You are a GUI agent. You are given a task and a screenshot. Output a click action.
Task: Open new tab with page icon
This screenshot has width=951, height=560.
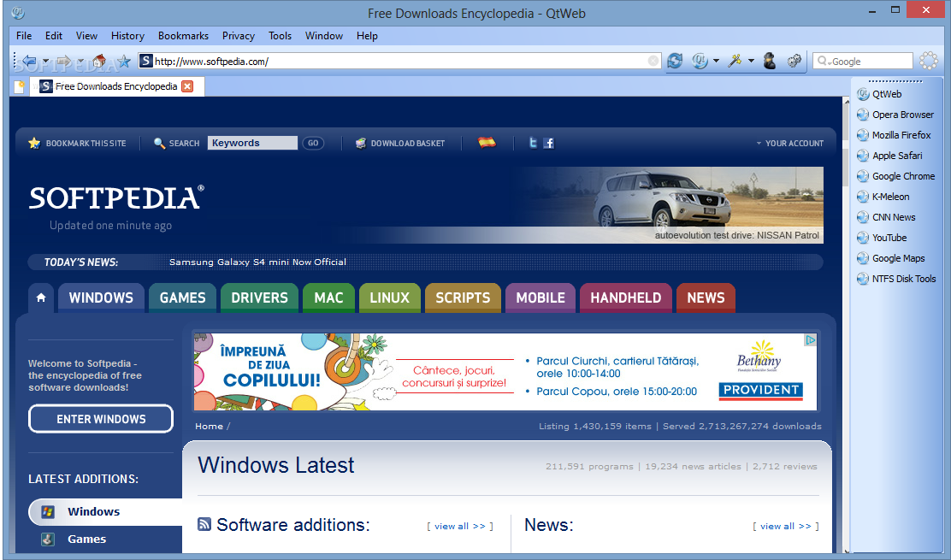tap(20, 86)
